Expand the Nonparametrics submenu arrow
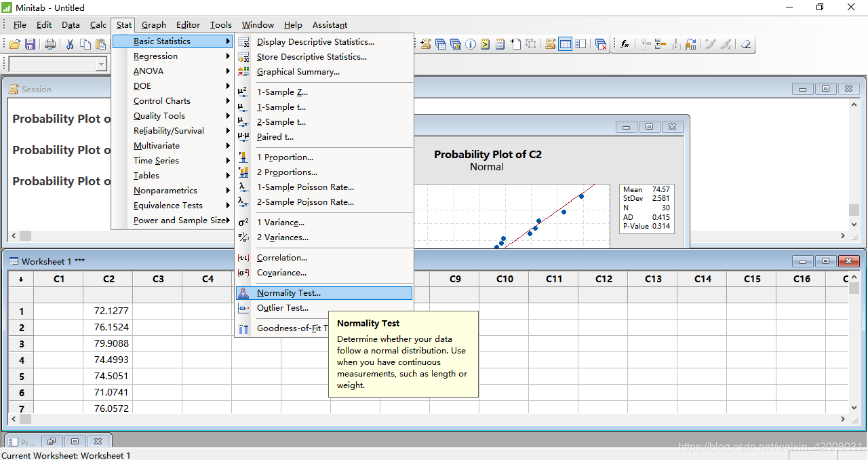 tap(229, 191)
